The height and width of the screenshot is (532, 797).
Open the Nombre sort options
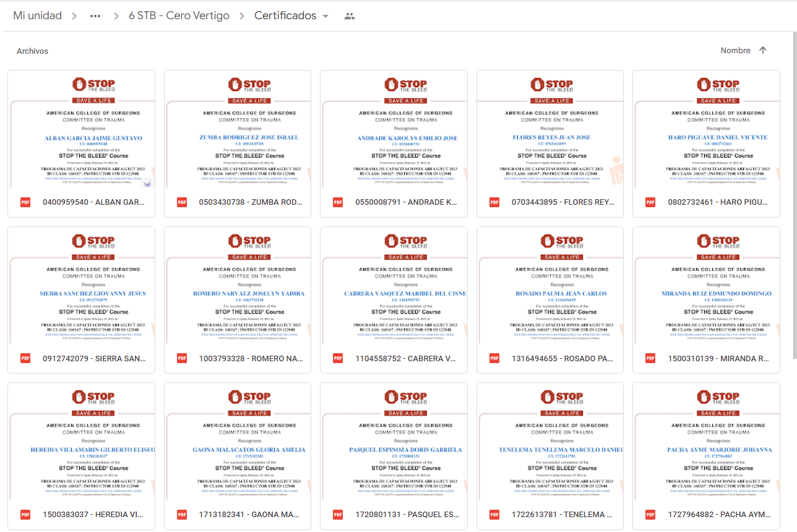tap(735, 51)
